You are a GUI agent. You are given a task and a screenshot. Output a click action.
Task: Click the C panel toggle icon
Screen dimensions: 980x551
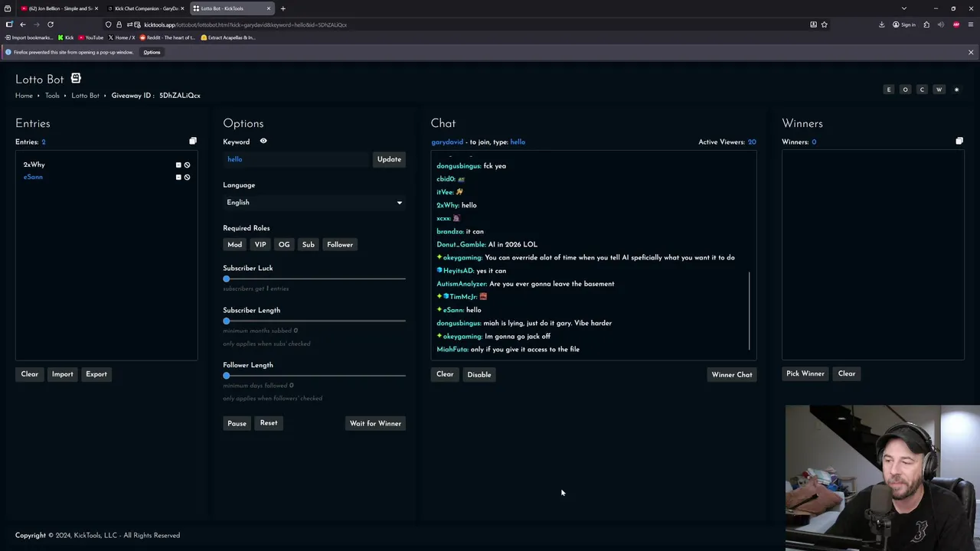coord(922,90)
